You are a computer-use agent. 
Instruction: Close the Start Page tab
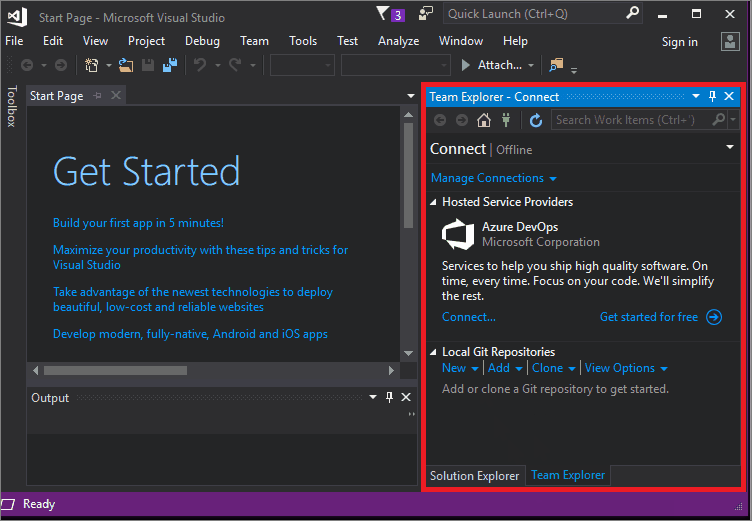click(x=116, y=95)
